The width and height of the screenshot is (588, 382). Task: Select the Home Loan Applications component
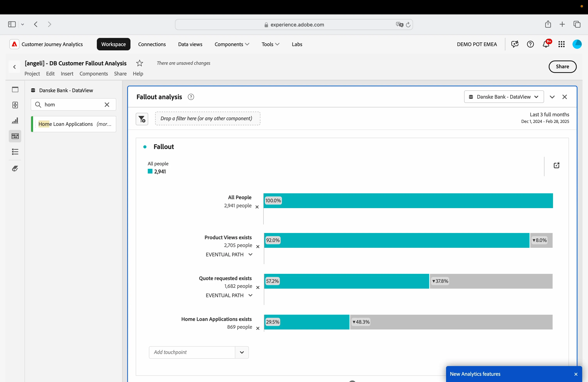coord(74,124)
